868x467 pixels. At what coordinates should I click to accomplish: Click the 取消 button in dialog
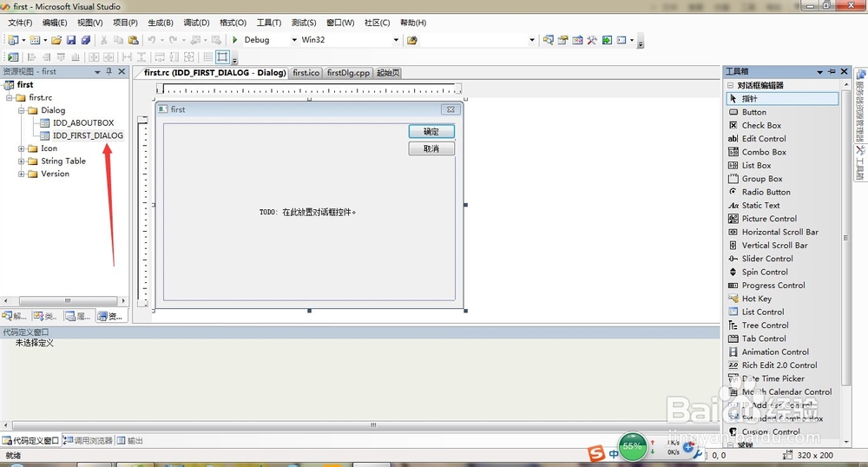431,148
